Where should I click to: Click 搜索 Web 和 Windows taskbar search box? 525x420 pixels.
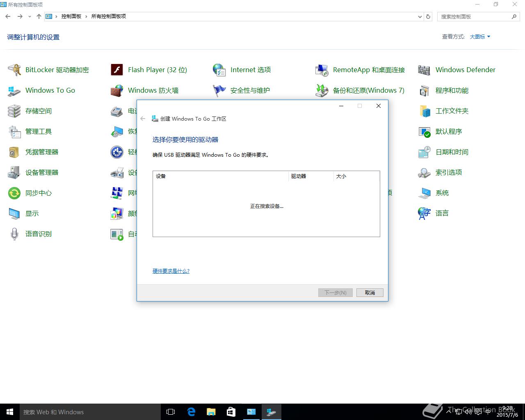[x=90, y=412]
